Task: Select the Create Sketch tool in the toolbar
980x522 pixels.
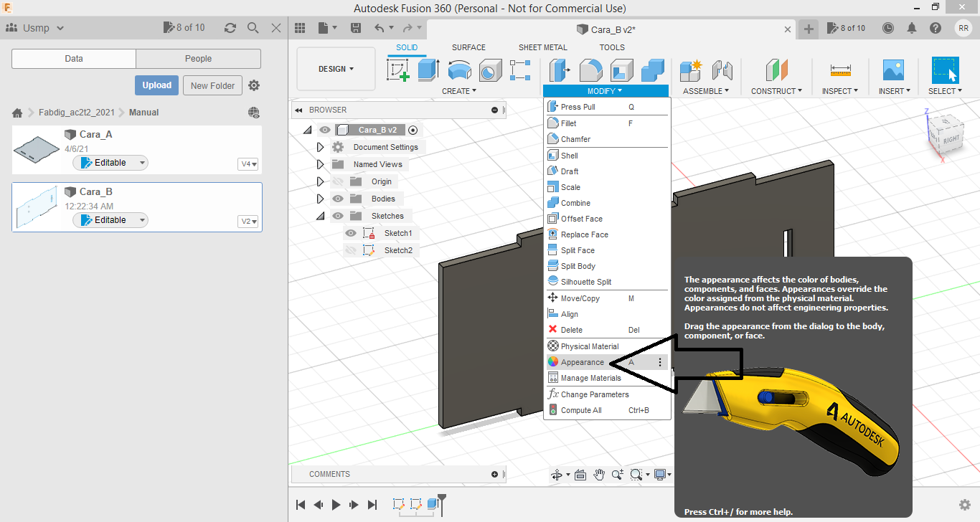Action: pos(398,70)
